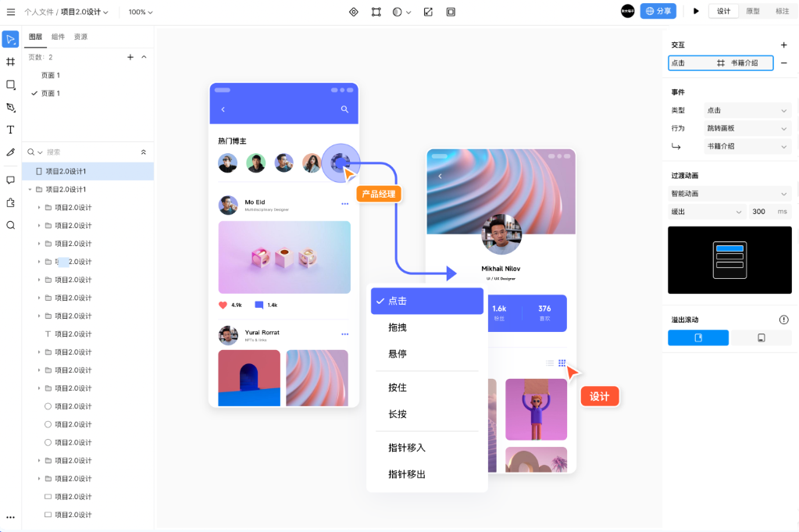Image resolution: width=799 pixels, height=532 pixels.
Task: Switch to the 图层 tab
Action: (36, 37)
